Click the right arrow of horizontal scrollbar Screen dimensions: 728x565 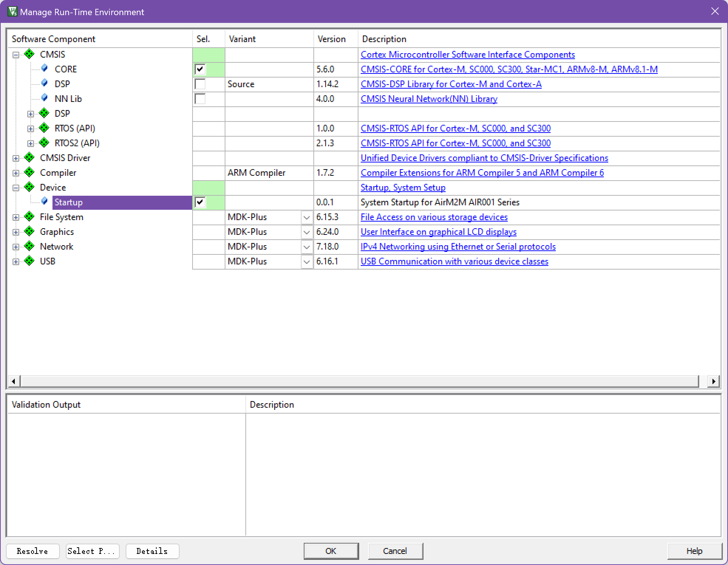(x=713, y=381)
